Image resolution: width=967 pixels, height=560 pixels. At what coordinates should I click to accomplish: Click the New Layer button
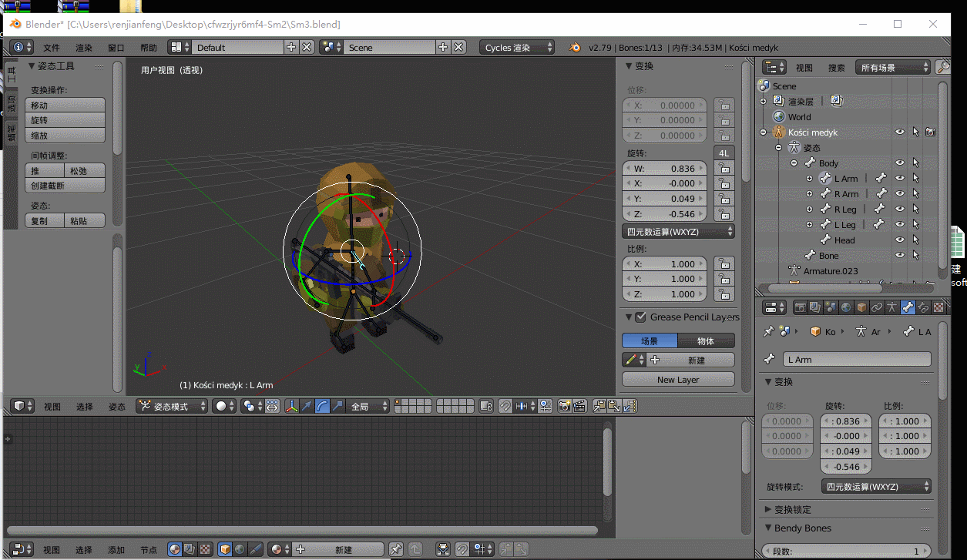coord(678,380)
